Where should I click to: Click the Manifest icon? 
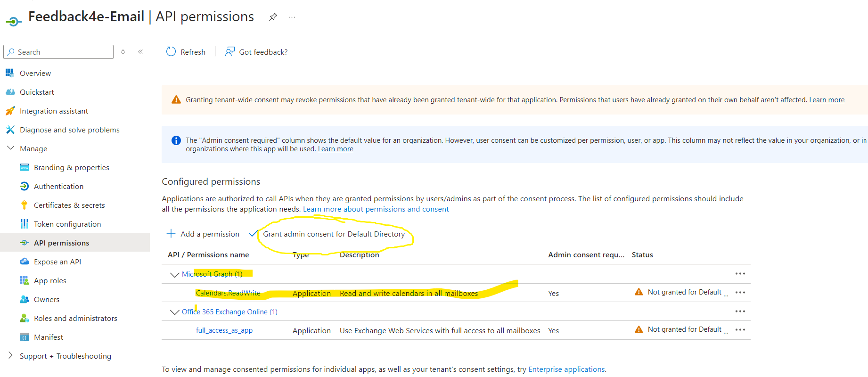[25, 337]
